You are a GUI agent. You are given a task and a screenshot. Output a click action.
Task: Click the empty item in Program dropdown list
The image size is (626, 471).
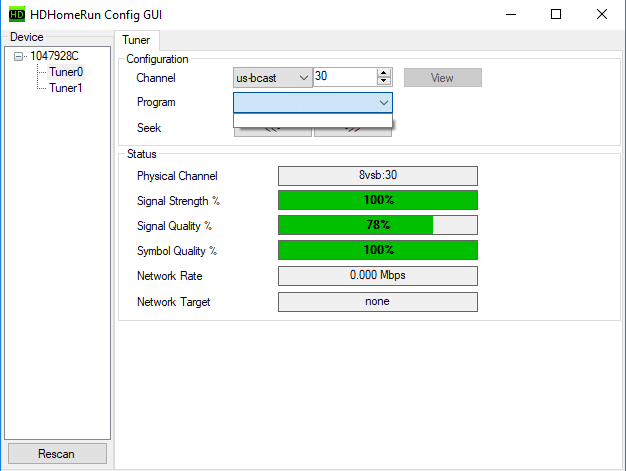pyautogui.click(x=313, y=121)
